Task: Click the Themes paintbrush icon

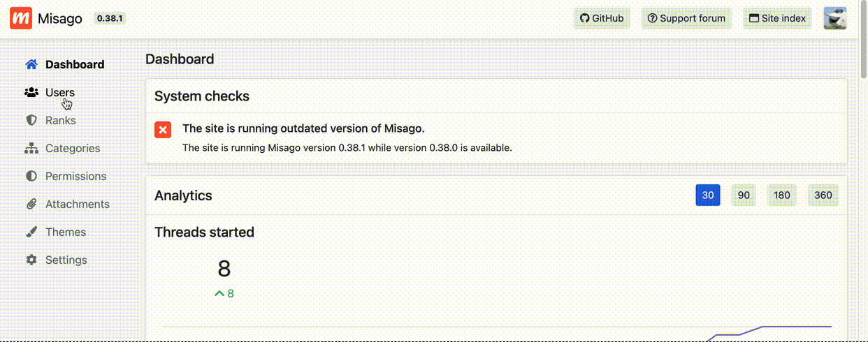Action: click(x=31, y=232)
